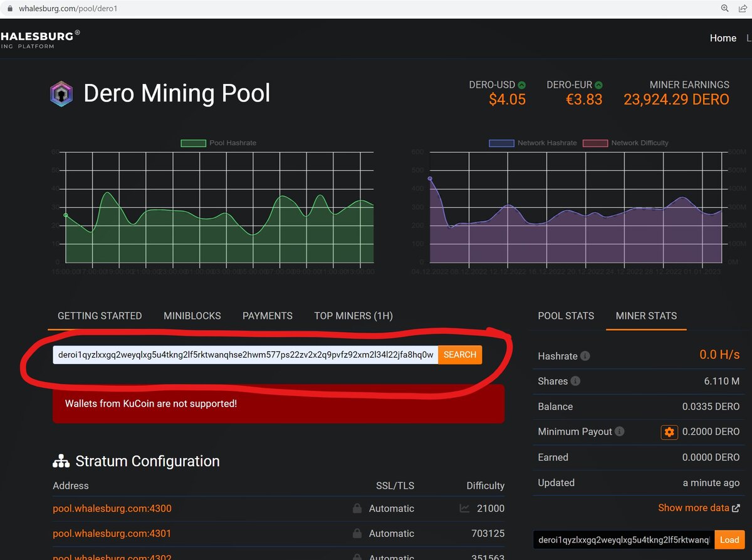Open the Getting Started tab
The height and width of the screenshot is (560, 752).
(100, 316)
